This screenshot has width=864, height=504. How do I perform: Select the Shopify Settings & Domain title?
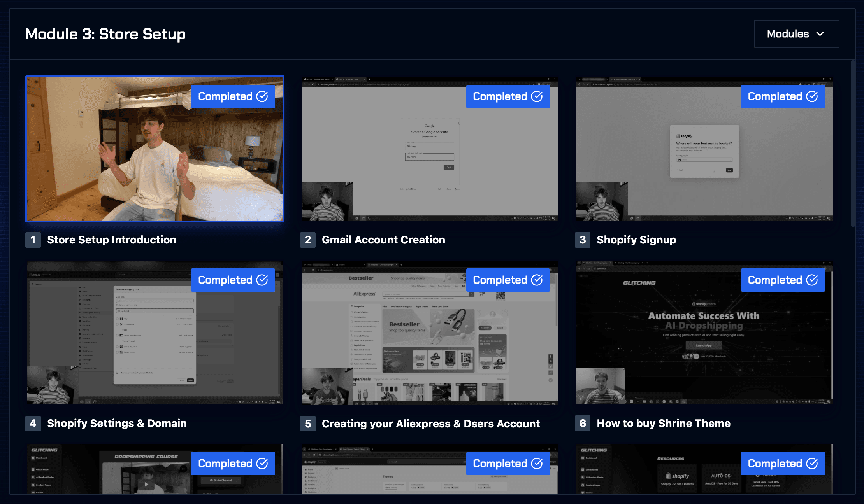click(117, 423)
